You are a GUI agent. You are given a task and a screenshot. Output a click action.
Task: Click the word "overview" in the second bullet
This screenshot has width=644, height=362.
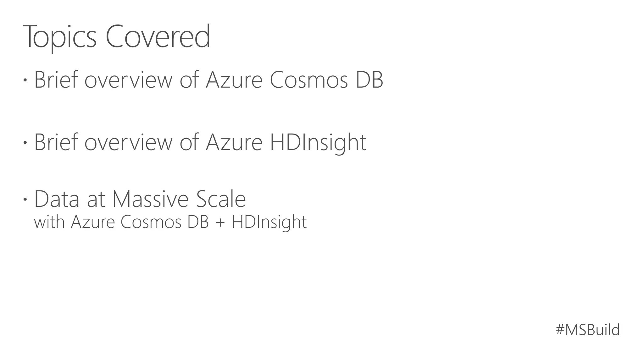[128, 142]
